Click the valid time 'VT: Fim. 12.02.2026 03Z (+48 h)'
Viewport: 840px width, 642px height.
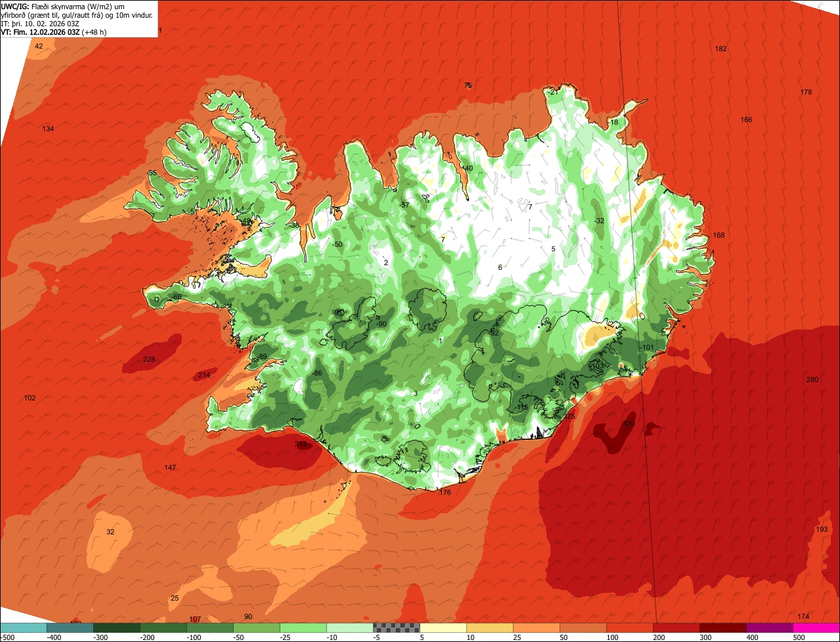pos(54,32)
